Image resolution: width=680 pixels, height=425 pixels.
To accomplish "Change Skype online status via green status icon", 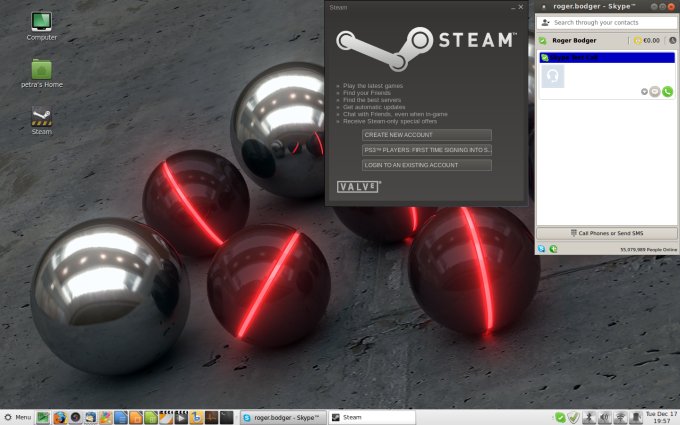I will click(x=542, y=41).
